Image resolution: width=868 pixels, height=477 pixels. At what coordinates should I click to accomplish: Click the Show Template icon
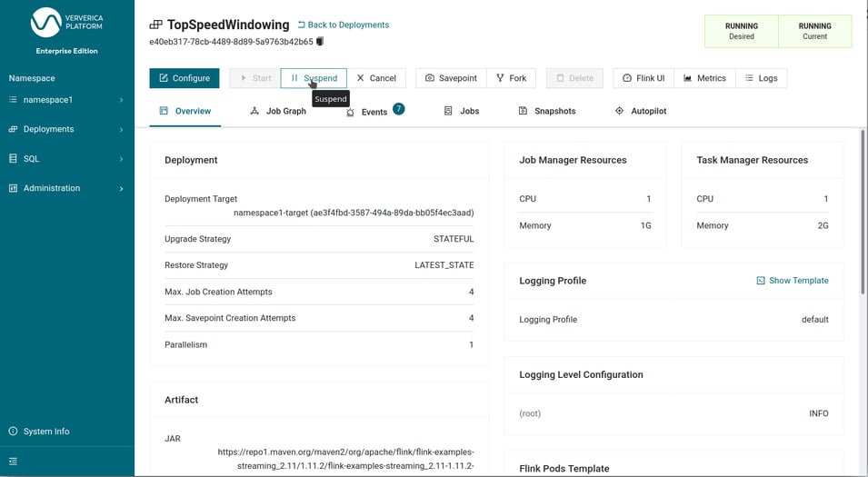(761, 281)
